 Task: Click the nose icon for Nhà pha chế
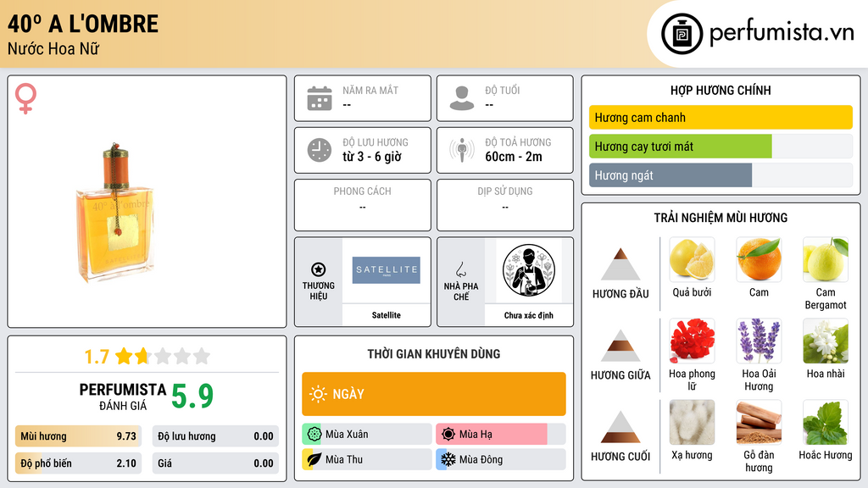coord(460,269)
